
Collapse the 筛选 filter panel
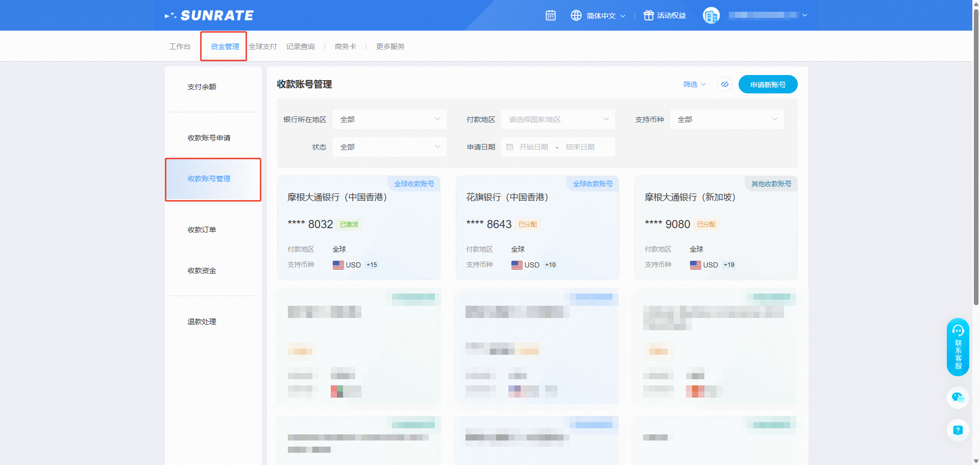click(x=694, y=84)
